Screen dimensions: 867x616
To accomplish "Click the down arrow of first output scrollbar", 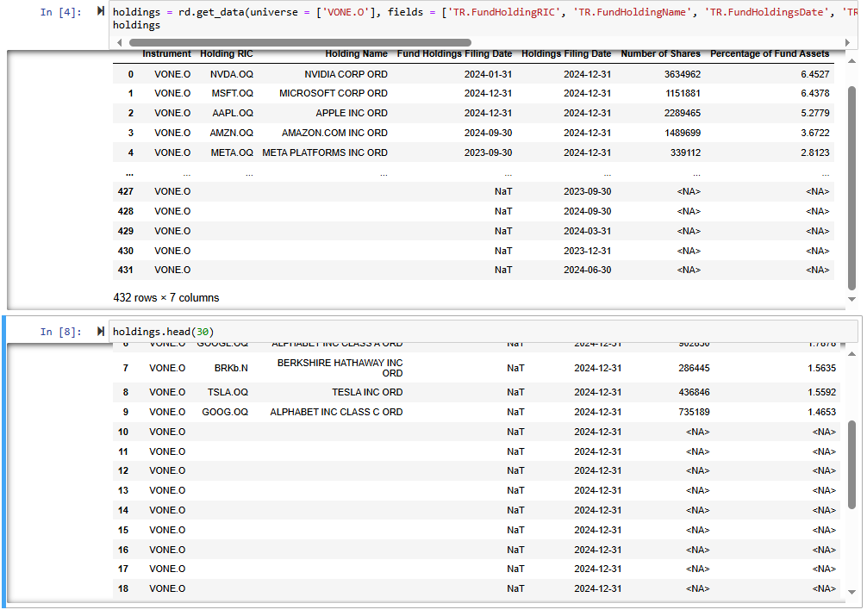I will tap(852, 299).
